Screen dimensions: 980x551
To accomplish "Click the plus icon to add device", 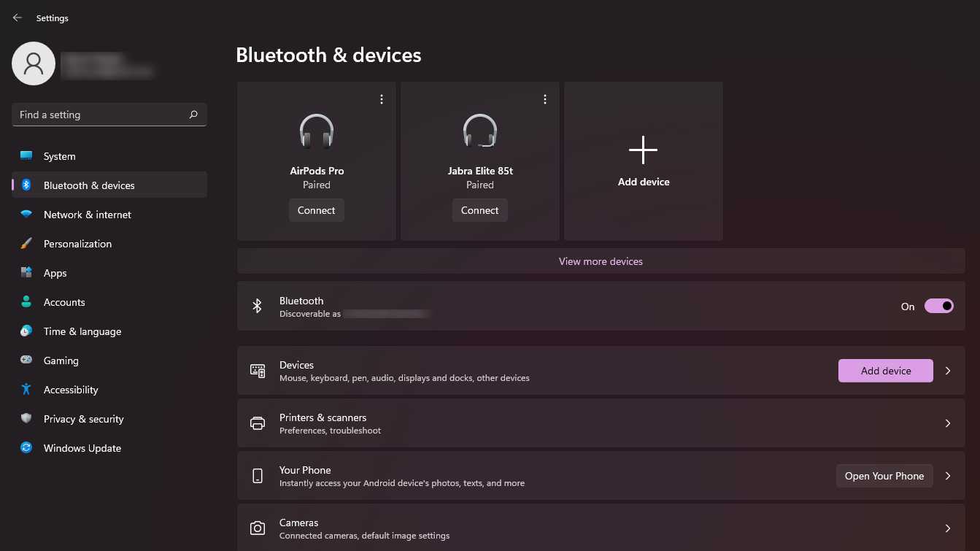I will click(643, 150).
